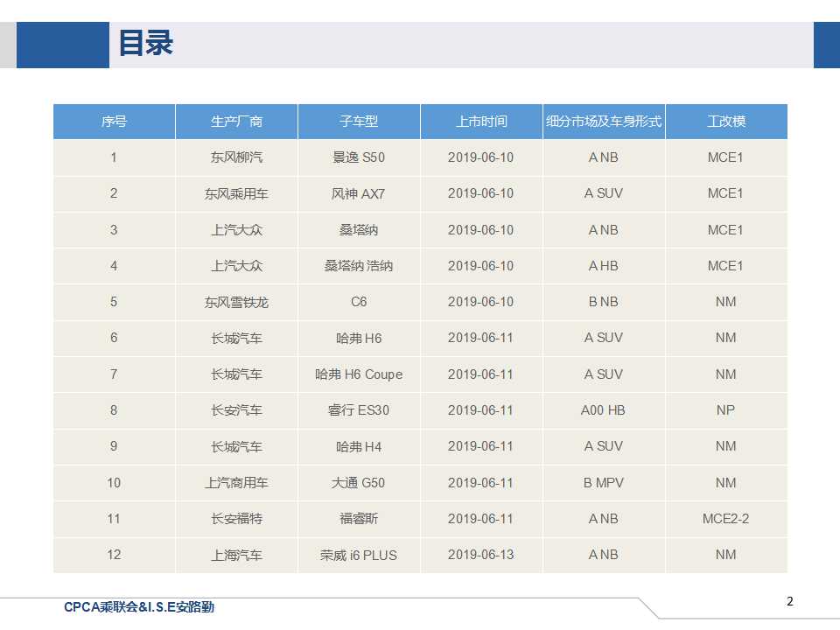Image resolution: width=840 pixels, height=630 pixels.
Task: Select the 生产厂商 column header
Action: (x=236, y=122)
